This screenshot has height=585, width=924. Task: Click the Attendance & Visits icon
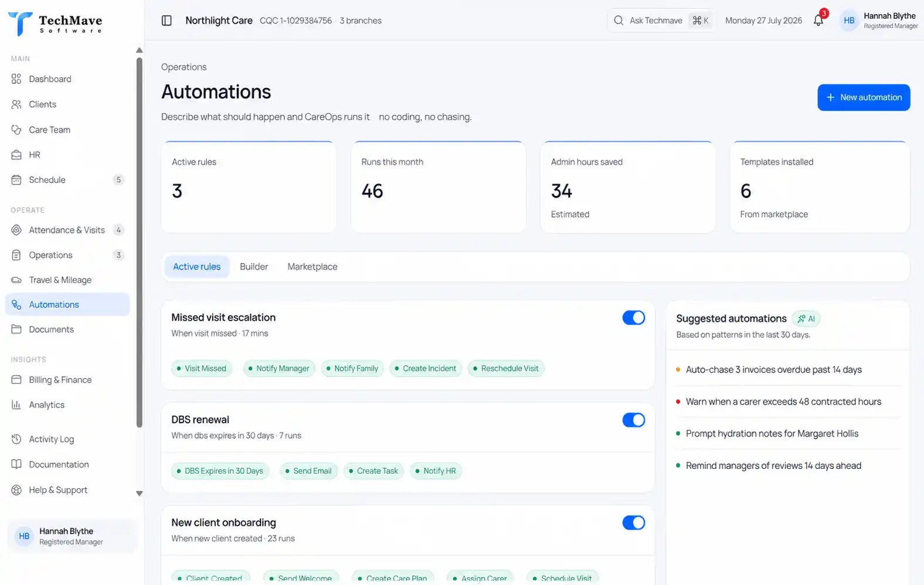[16, 230]
